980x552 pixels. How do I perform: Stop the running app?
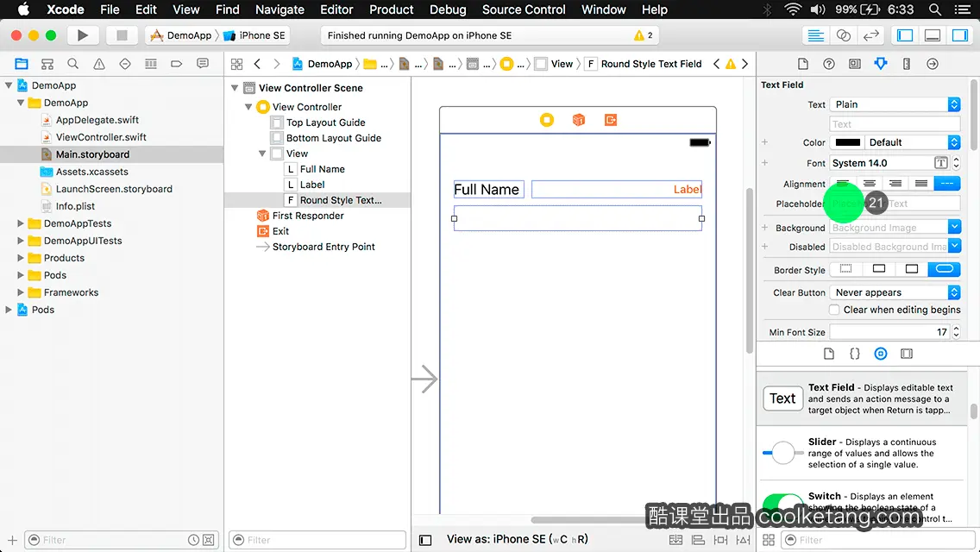pyautogui.click(x=122, y=35)
